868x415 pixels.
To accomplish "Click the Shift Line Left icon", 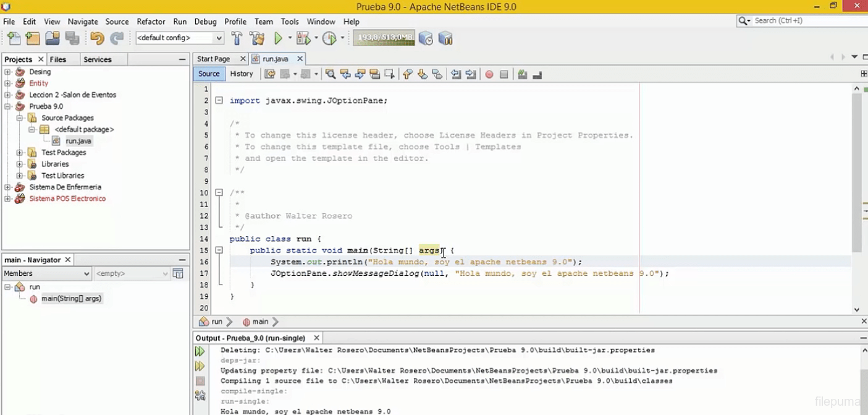I will [456, 74].
